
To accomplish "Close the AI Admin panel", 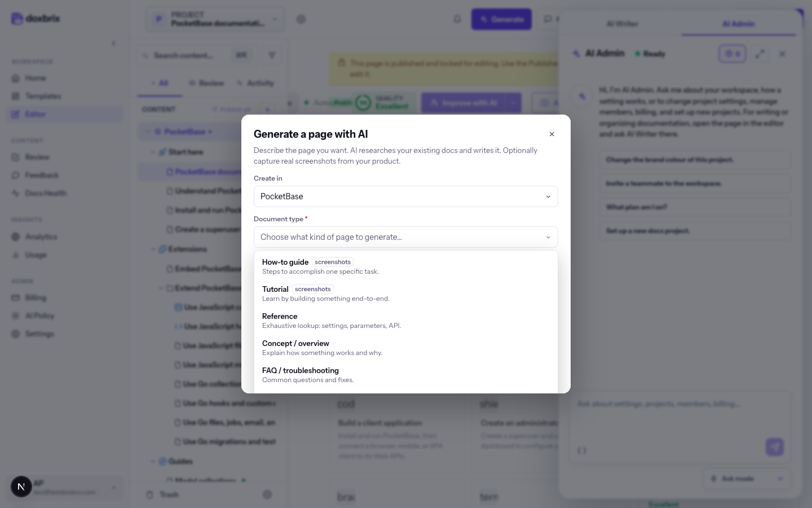I will (x=782, y=54).
